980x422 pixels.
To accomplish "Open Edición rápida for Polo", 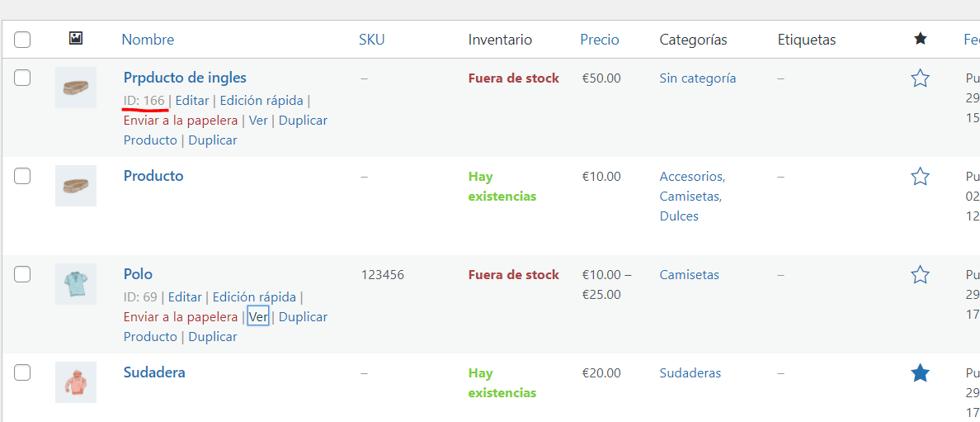I will [254, 296].
